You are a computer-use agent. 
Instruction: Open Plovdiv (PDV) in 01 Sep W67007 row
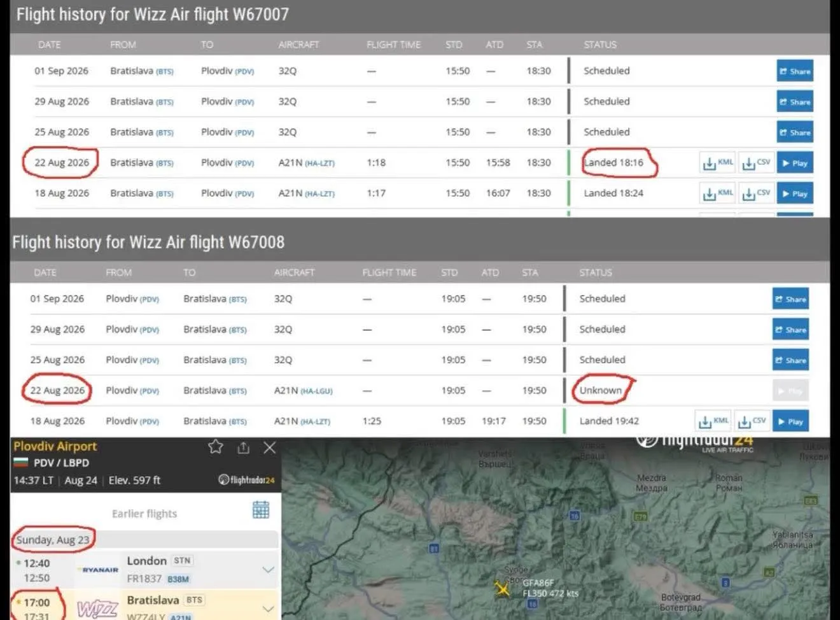(x=228, y=71)
